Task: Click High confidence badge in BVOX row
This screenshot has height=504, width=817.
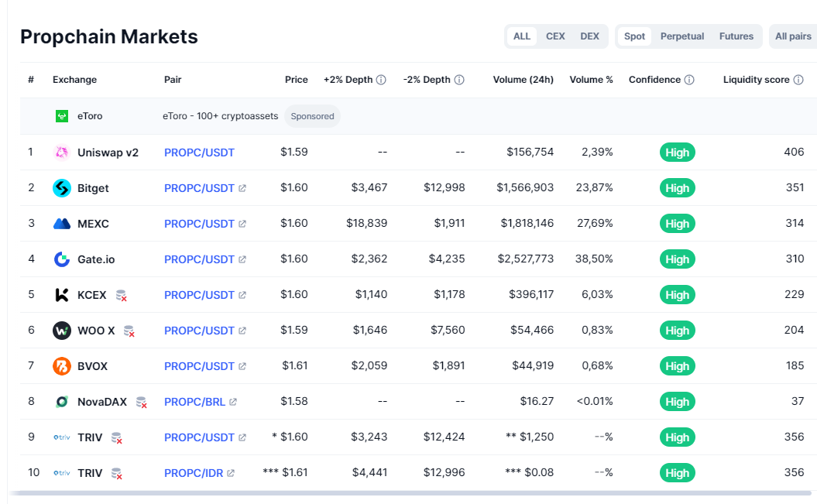Action: coord(678,366)
